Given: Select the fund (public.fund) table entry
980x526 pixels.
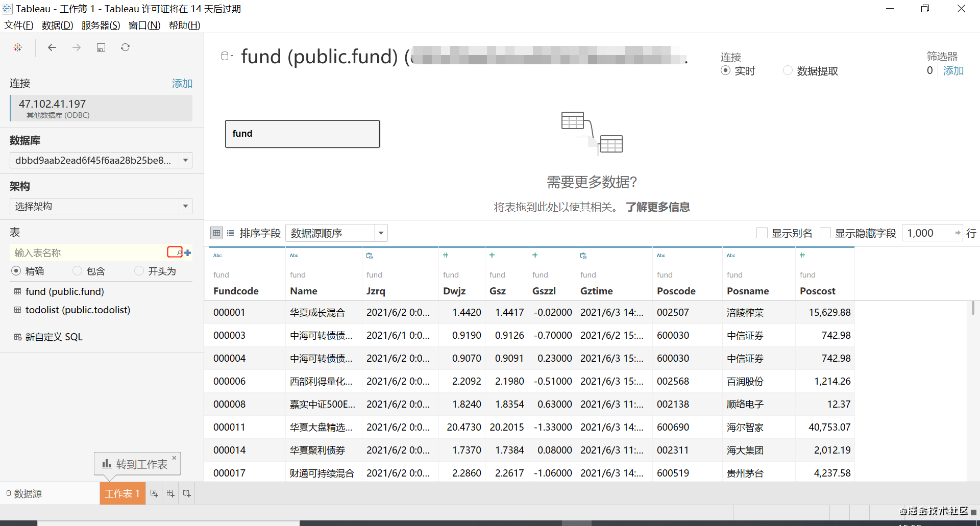Looking at the screenshot, I should 64,291.
